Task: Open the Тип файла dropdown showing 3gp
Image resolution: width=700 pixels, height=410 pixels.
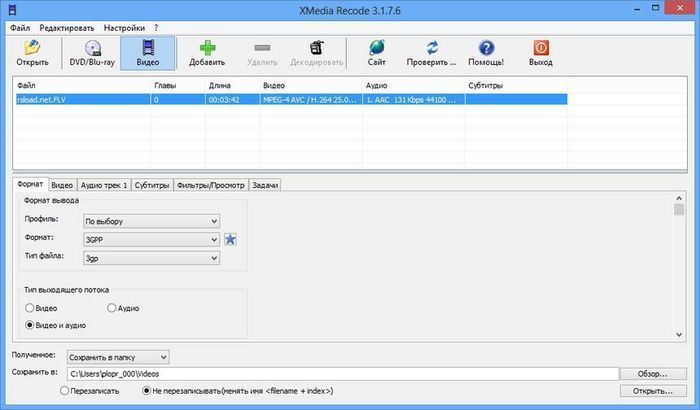Action: [151, 258]
